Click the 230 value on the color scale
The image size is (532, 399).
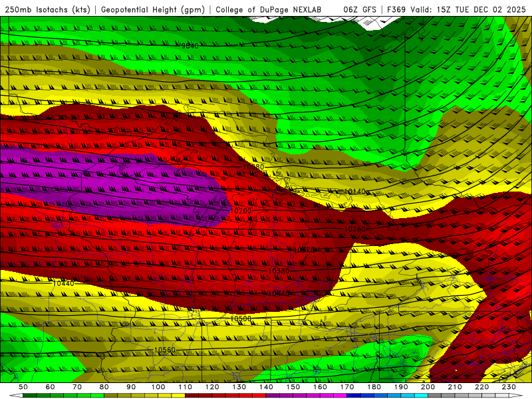[509, 387]
